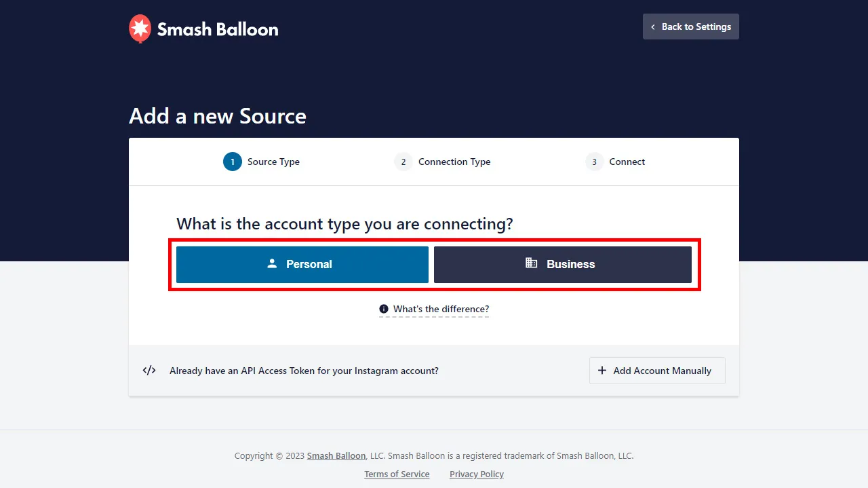Image resolution: width=868 pixels, height=488 pixels.
Task: Switch to the Connection Type step
Action: [x=454, y=162]
